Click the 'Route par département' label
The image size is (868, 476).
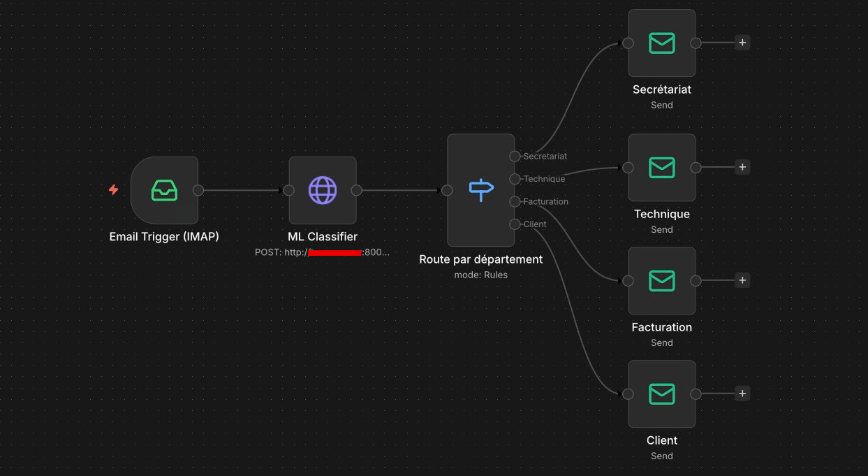coord(481,259)
